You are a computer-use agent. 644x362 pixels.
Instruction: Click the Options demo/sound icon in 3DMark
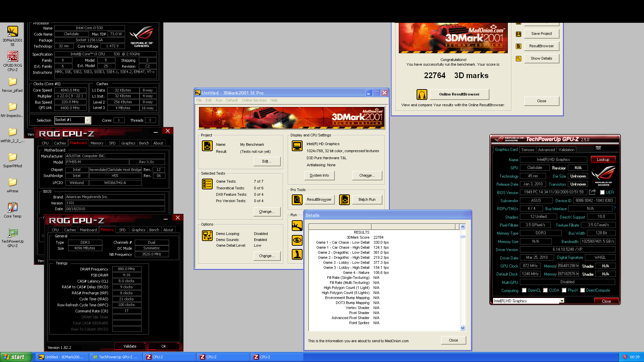coord(207,236)
